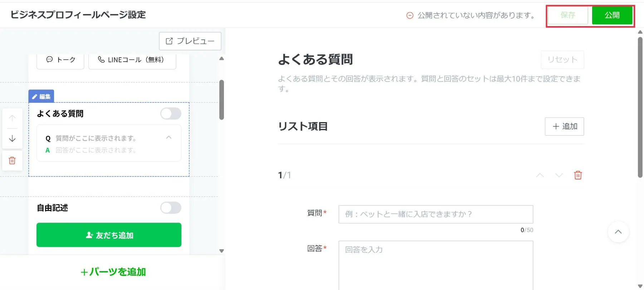This screenshot has height=290, width=644.
Task: Delete list item 1/1 with trash icon
Action: 578,175
